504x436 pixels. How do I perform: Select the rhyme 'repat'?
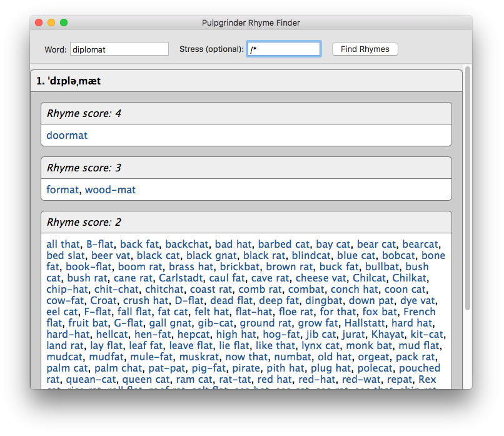click(x=400, y=380)
